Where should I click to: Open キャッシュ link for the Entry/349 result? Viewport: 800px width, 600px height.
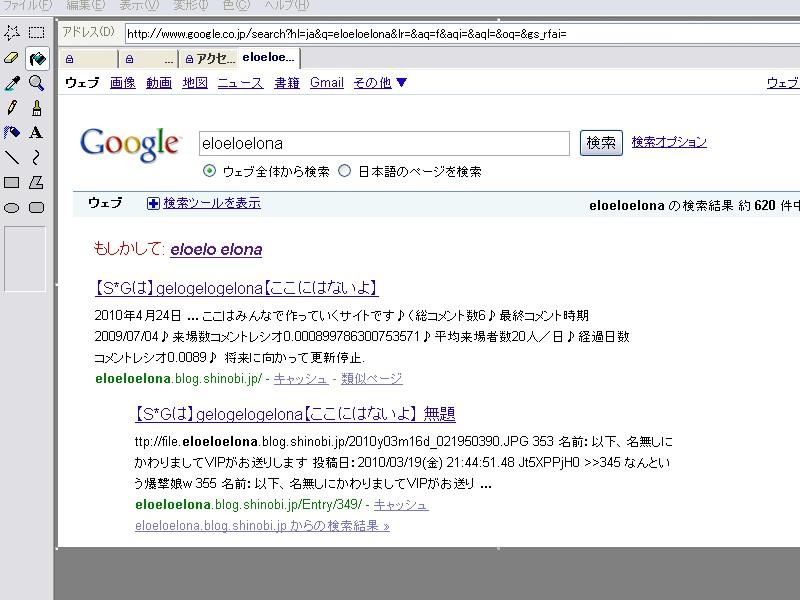(401, 505)
